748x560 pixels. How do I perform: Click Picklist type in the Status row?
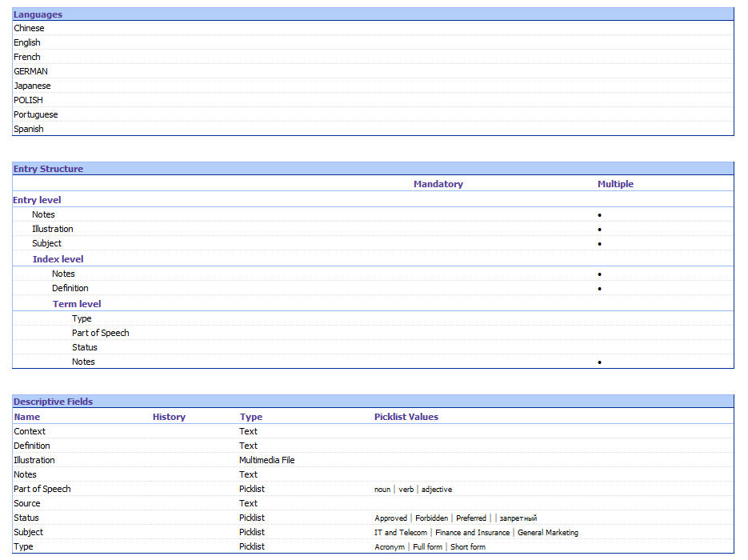click(x=252, y=518)
